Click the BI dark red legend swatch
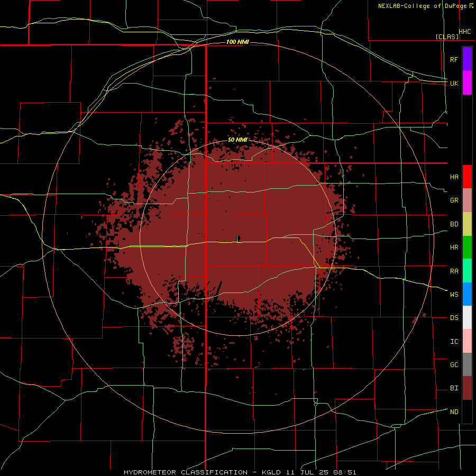Screen dimensions: 476x476 (x=467, y=388)
